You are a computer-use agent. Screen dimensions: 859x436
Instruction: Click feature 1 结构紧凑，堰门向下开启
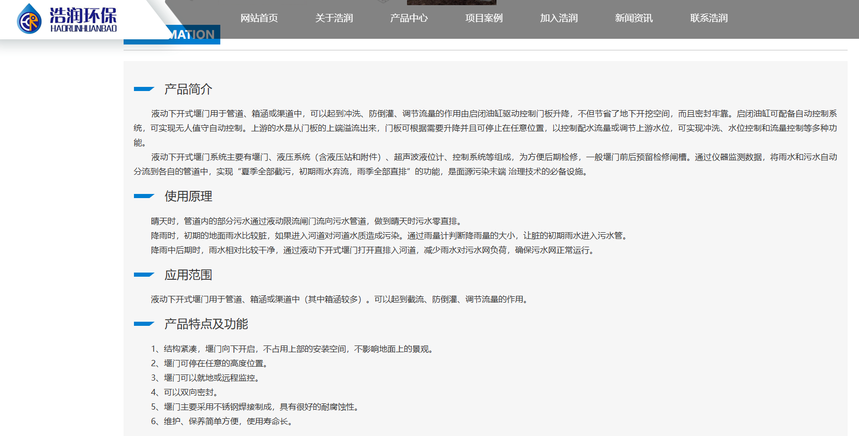pyautogui.click(x=293, y=349)
